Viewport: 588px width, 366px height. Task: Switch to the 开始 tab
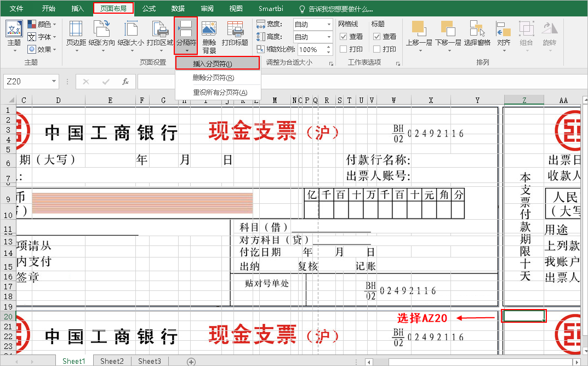48,8
